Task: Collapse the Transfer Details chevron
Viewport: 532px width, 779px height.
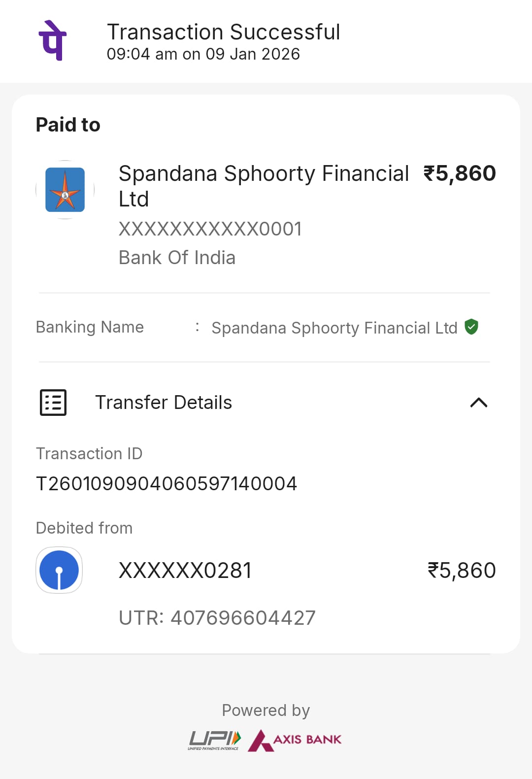Action: coord(478,403)
